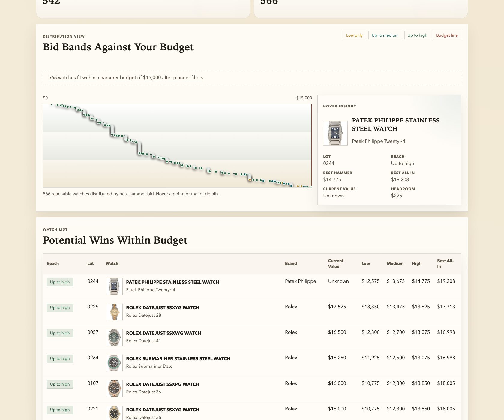Click the Rolex Submariner Date thumbnail
Screen dimensions: 504x420
click(114, 362)
